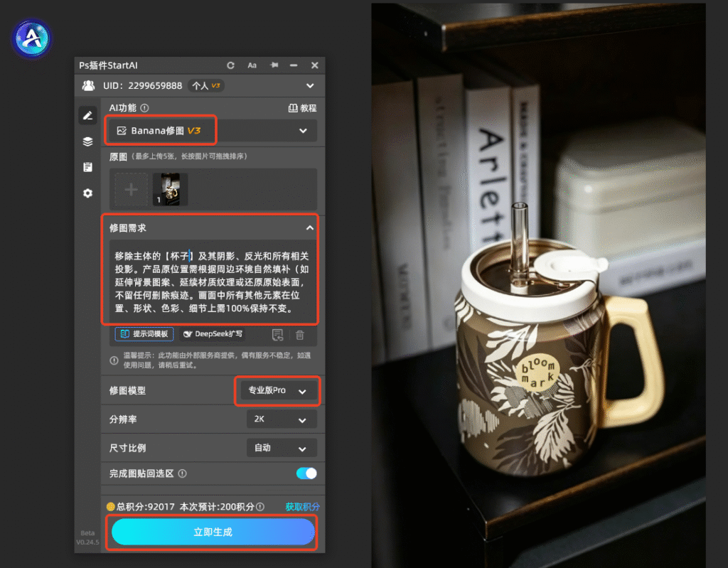Open the 2K resolution dropdown
728x568 pixels.
pos(282,419)
